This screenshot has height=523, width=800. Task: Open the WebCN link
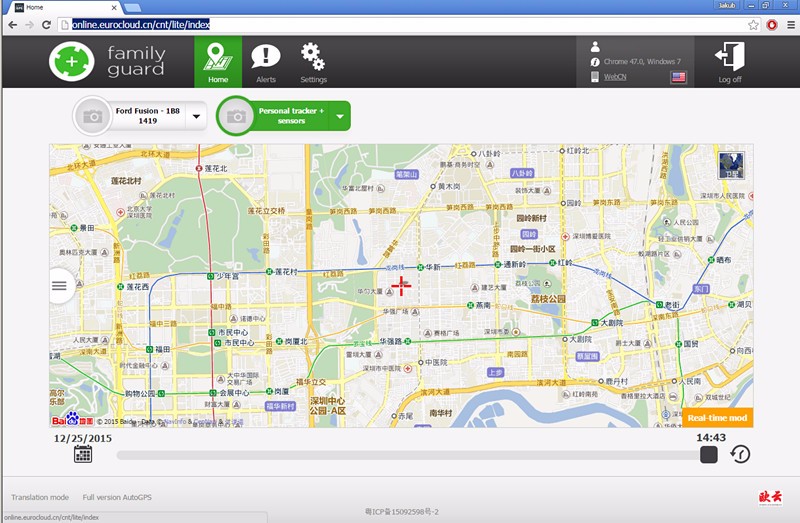click(615, 77)
